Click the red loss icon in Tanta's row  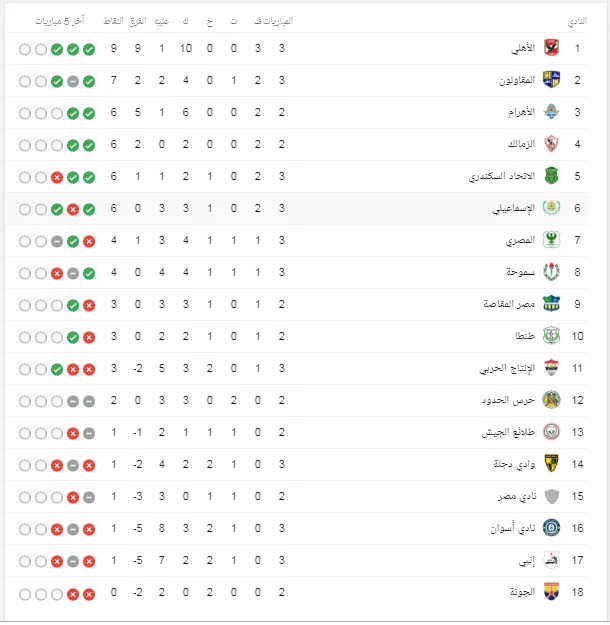pyautogui.click(x=89, y=337)
